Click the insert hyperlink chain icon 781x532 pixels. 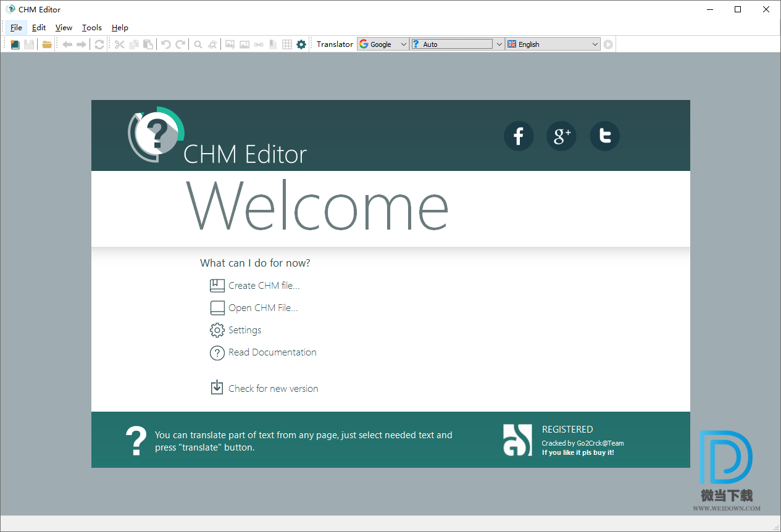click(259, 44)
